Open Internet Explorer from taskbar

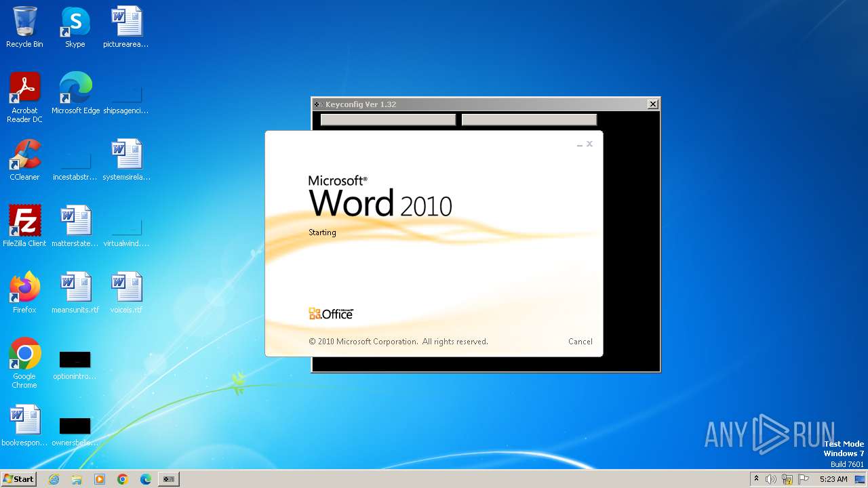(54, 479)
